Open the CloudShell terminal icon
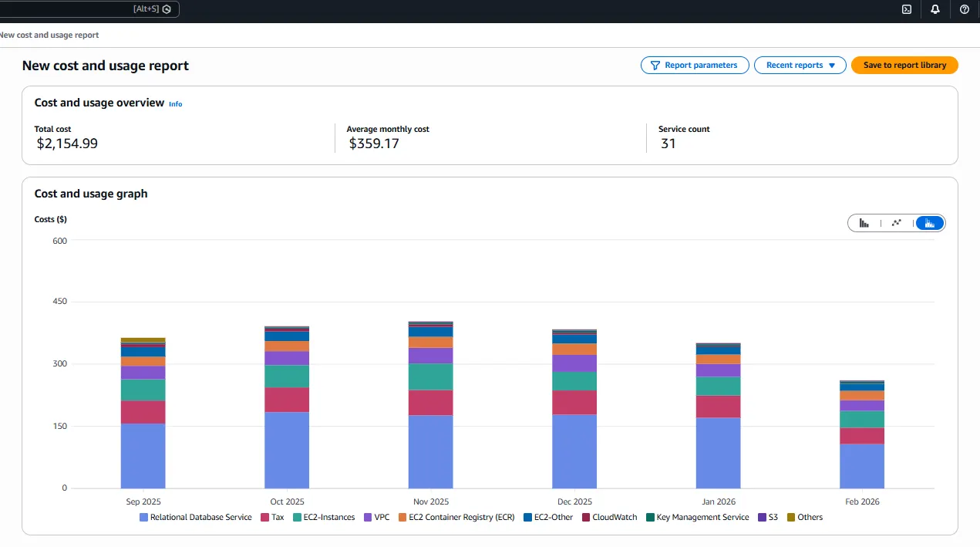Viewport: 980px width, 547px height. [907, 10]
